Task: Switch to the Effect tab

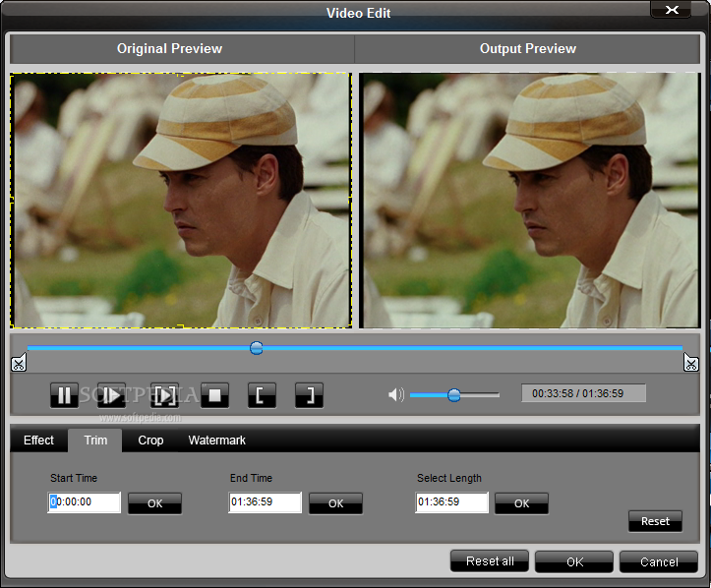Action: click(x=38, y=441)
